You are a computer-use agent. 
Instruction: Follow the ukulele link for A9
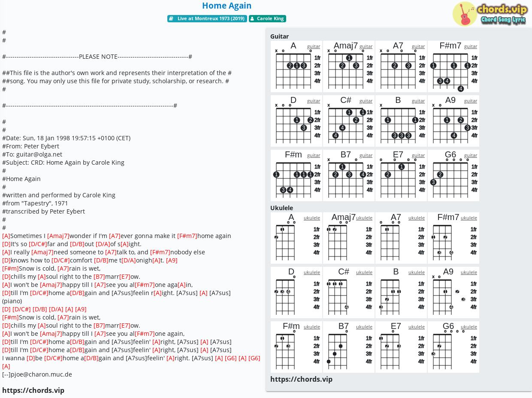[469, 272]
